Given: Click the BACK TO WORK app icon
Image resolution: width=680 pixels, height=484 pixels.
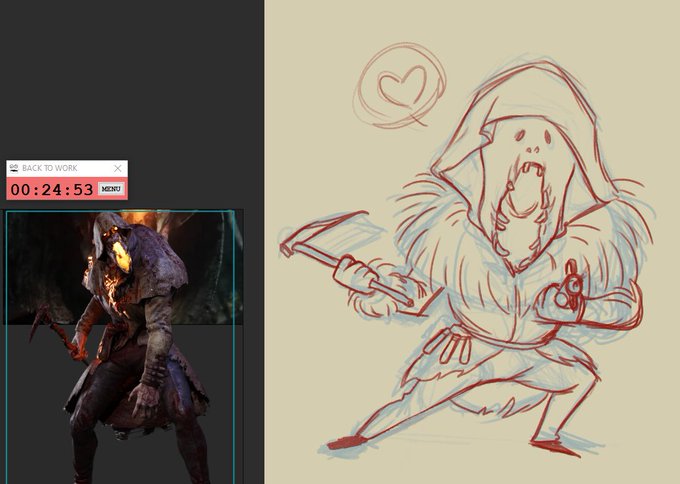Looking at the screenshot, I should 14,168.
